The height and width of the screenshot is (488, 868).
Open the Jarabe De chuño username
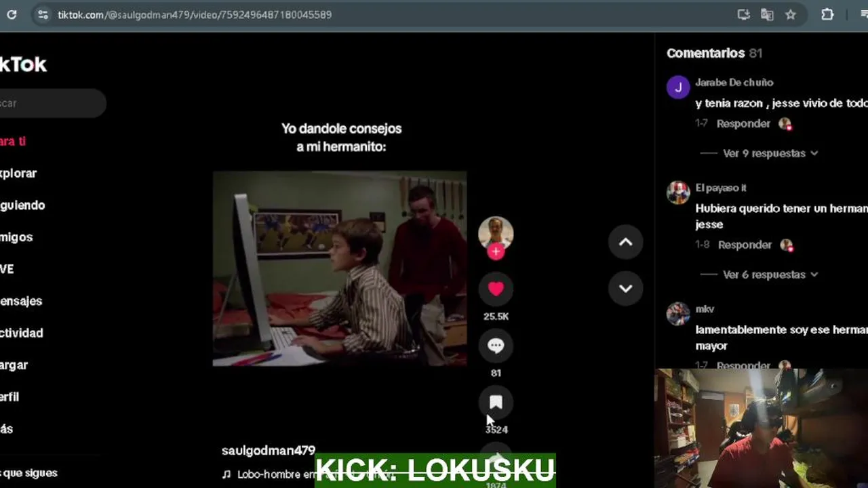(734, 82)
